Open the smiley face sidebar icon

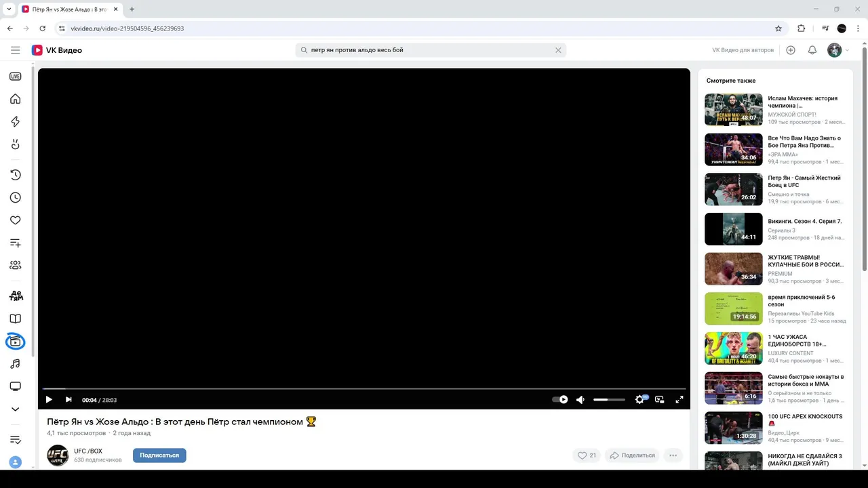click(x=15, y=144)
